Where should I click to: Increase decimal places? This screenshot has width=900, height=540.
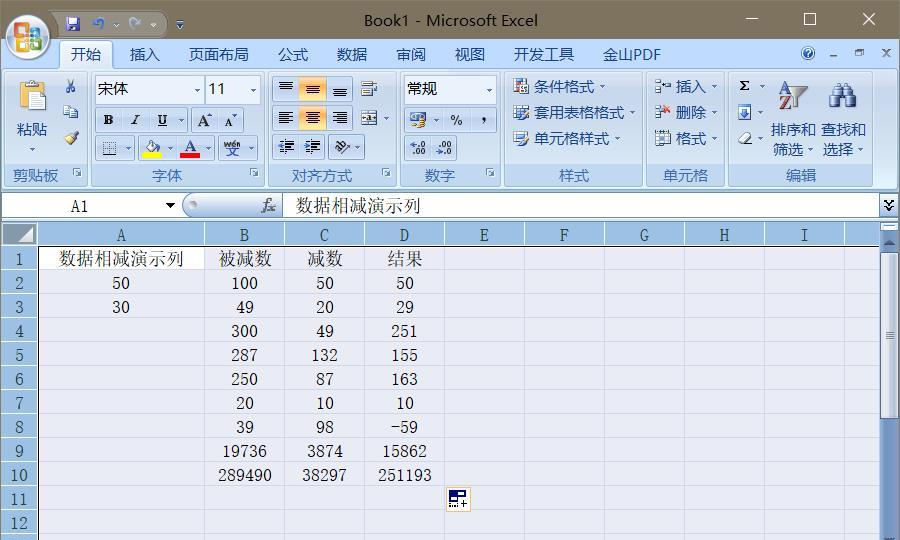pos(418,147)
